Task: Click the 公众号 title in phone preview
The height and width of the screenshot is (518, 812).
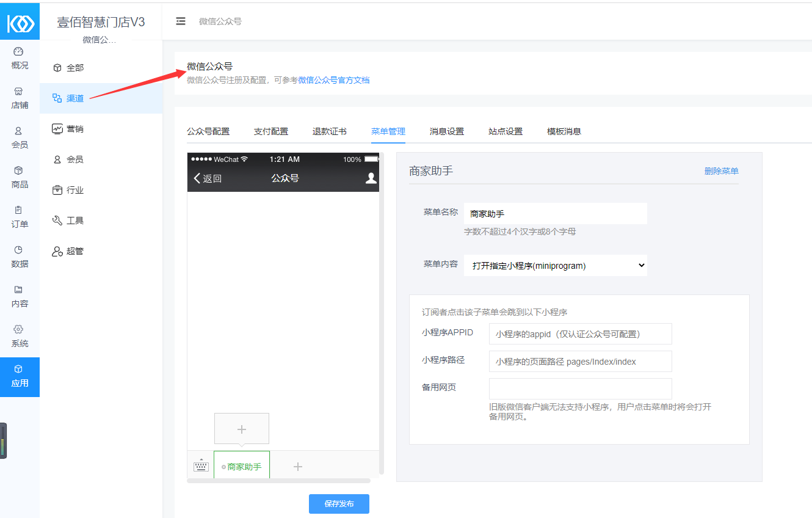Action: click(x=285, y=178)
